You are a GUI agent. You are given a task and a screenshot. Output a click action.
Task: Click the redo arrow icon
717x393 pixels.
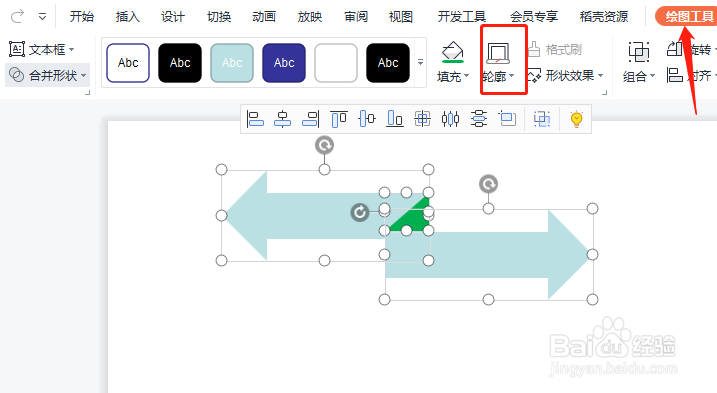(x=17, y=17)
